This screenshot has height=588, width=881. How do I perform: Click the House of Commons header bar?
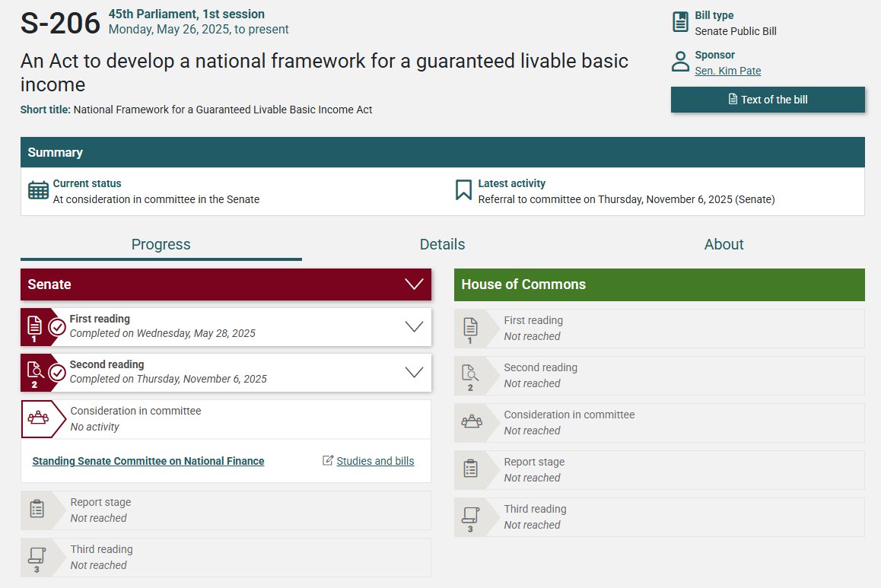[659, 284]
